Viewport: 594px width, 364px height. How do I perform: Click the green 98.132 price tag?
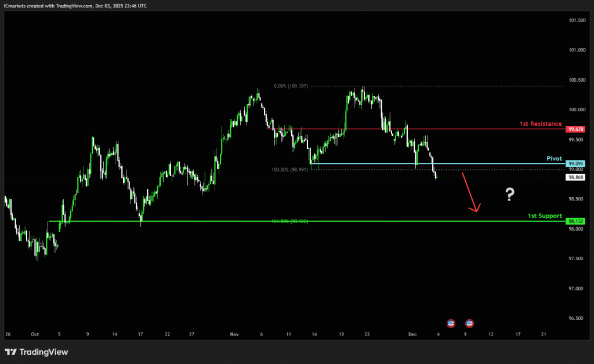coord(576,221)
